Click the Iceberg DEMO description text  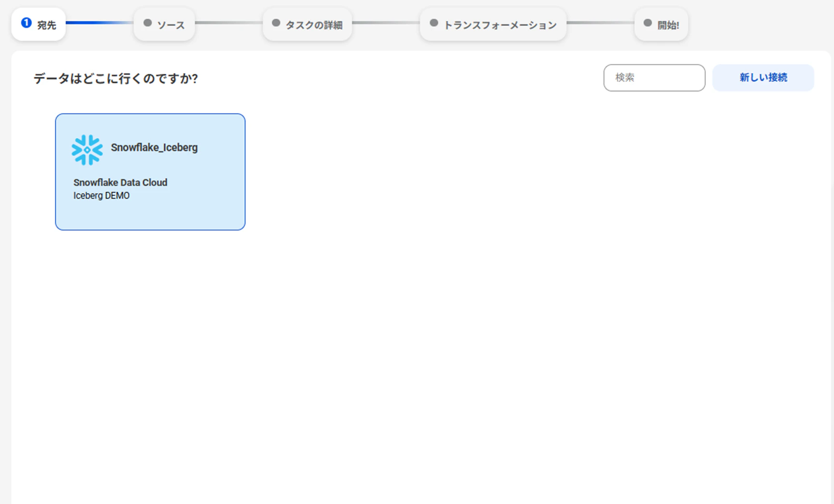pos(101,196)
